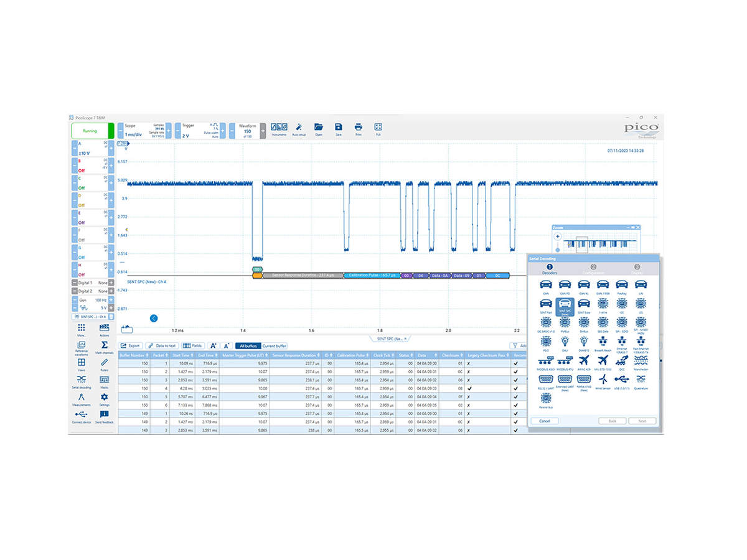Select the RS232 / UART decoder
Screen dimensions: 747x560
(545, 381)
